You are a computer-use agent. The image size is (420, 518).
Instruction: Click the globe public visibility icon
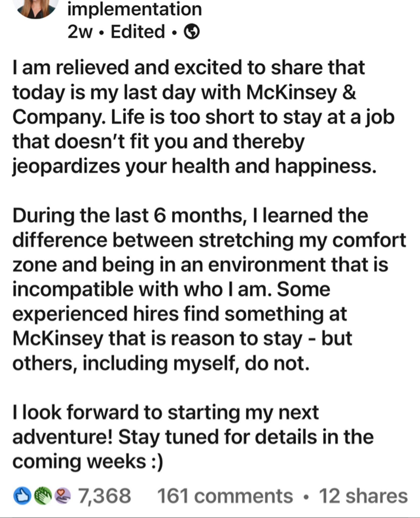(x=191, y=32)
